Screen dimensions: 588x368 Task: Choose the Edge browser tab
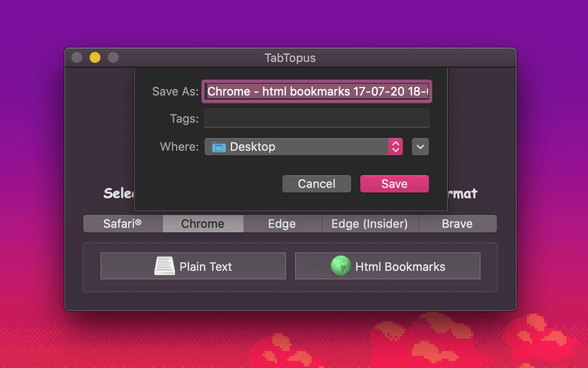[282, 224]
